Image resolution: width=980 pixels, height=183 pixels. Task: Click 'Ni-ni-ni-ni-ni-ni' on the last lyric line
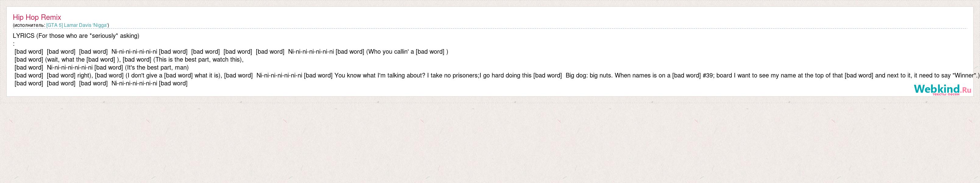pyautogui.click(x=134, y=84)
